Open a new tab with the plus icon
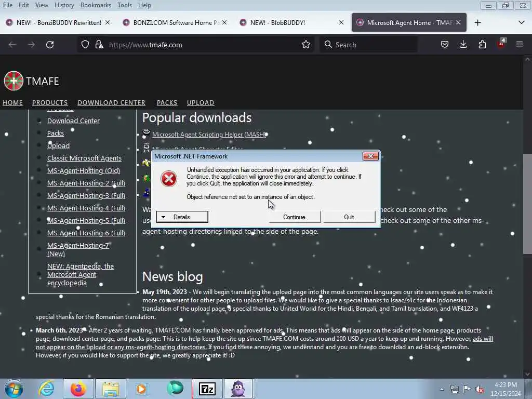Image resolution: width=532 pixels, height=399 pixels. (x=478, y=23)
